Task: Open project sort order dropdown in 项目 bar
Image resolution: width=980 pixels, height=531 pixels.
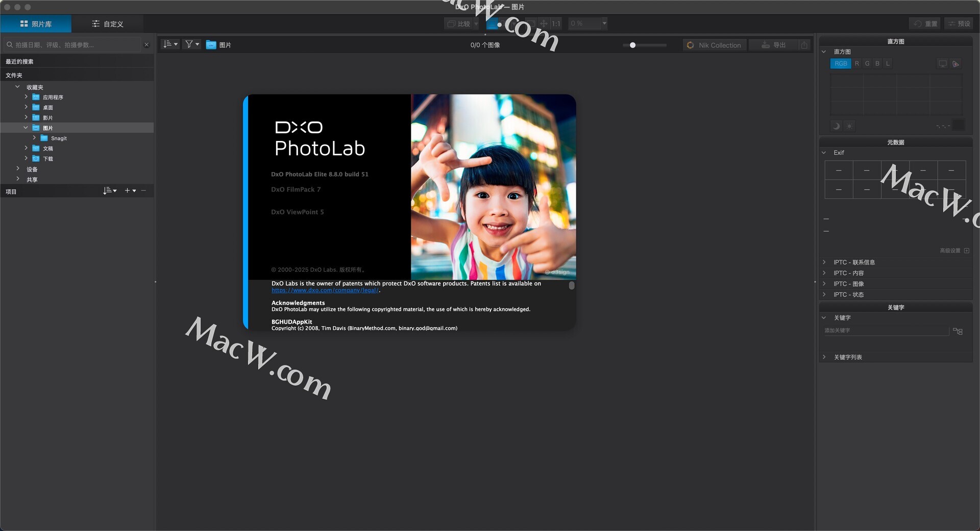Action: point(110,190)
